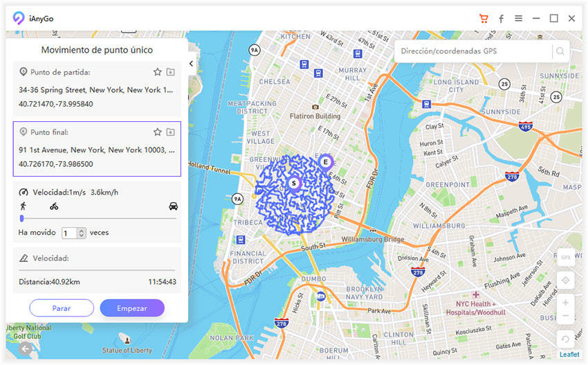588x365 pixels.
Task: Click the train station icon near Tribeca
Action: point(241,239)
